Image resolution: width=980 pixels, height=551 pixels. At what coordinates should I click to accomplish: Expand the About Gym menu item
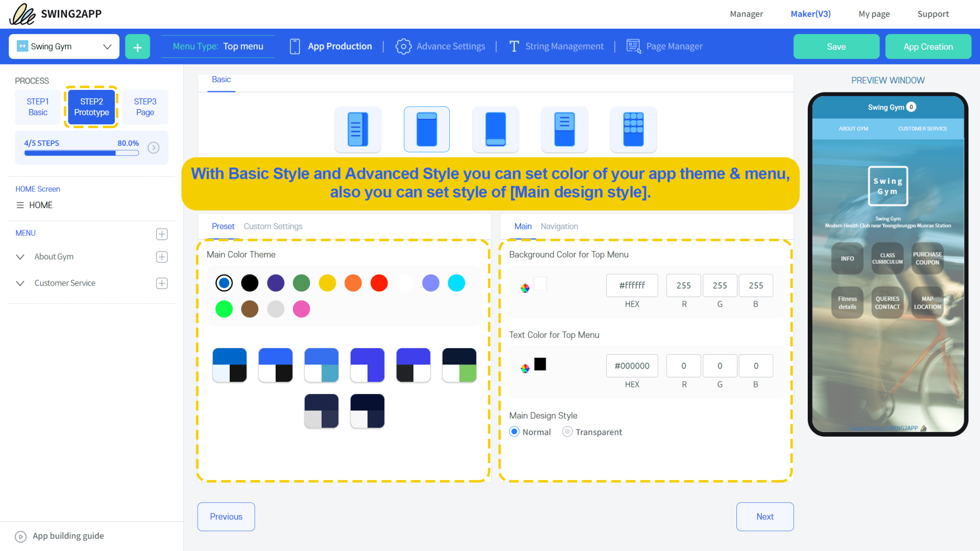pyautogui.click(x=20, y=257)
